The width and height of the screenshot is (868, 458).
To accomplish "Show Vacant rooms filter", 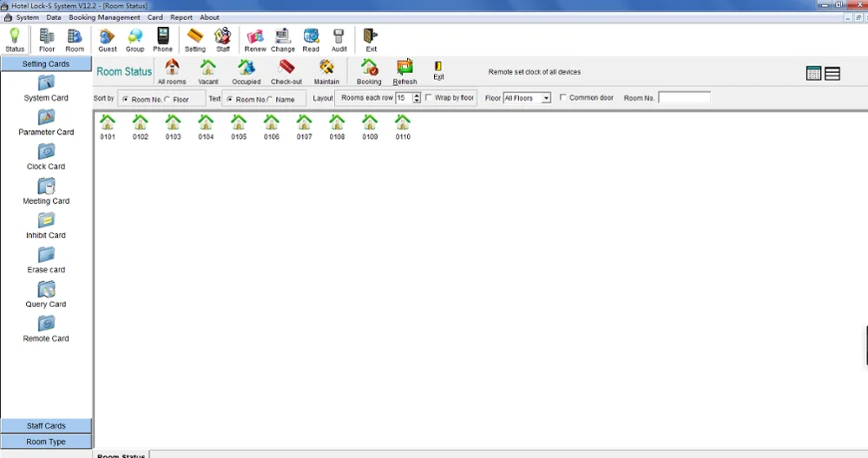I will pos(208,72).
